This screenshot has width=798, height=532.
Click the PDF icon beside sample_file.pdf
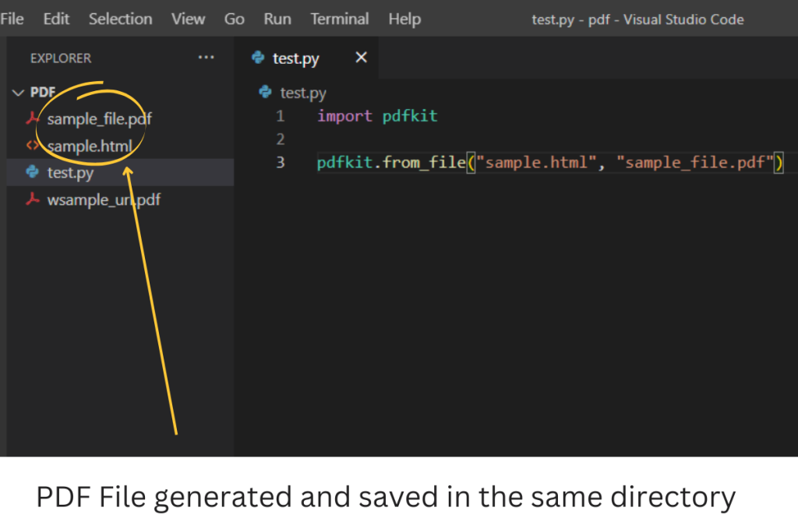[x=33, y=119]
